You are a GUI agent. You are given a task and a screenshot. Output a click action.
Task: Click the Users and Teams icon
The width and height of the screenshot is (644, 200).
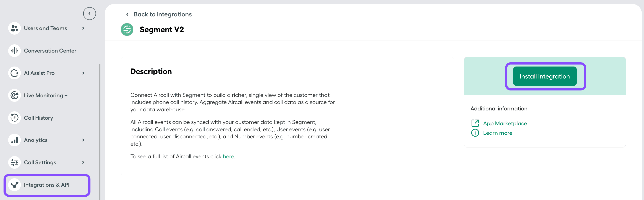(14, 28)
